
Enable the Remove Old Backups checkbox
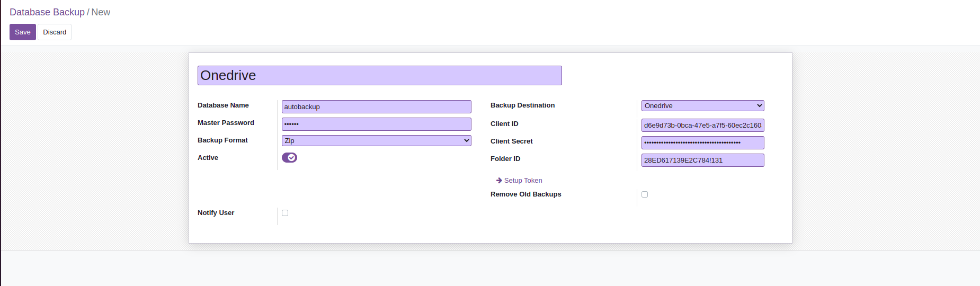tap(645, 194)
